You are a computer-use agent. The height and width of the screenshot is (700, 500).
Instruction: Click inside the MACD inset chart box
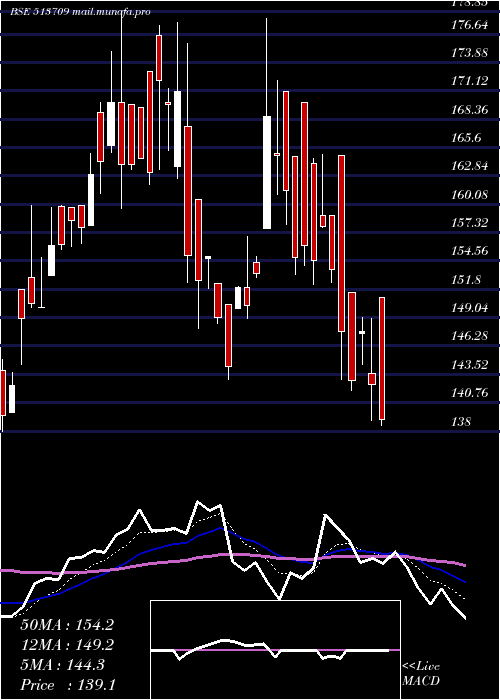point(275,650)
